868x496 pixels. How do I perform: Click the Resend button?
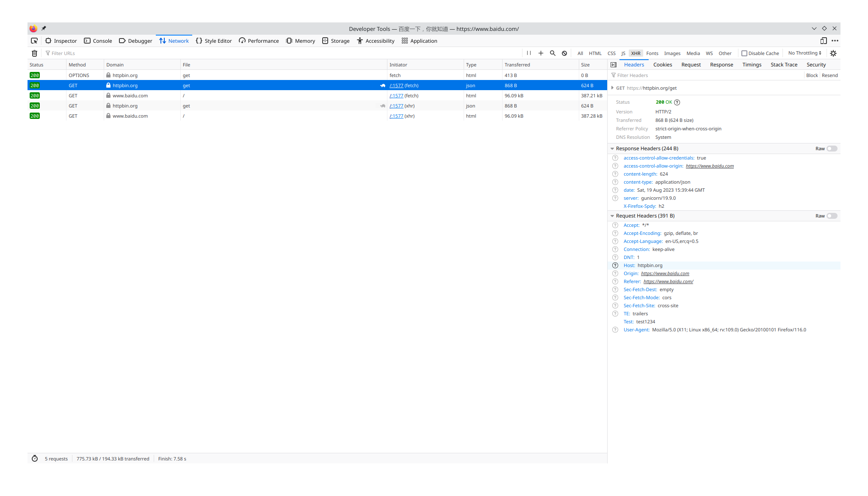coord(829,75)
